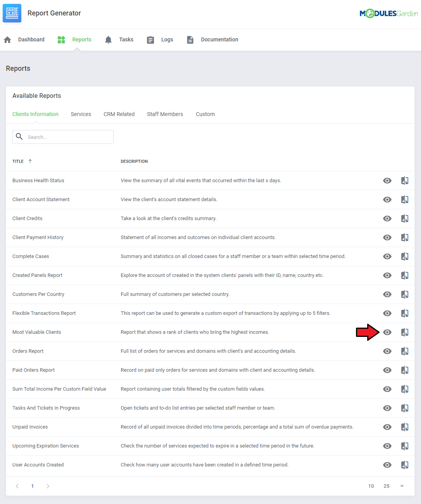
Task: Export the Created Panels Report
Action: (405, 275)
